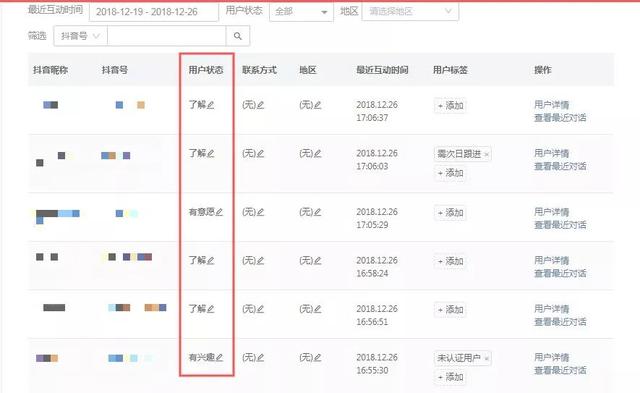Add tag in 16:58:24 row
640x393 pixels.
tap(450, 261)
